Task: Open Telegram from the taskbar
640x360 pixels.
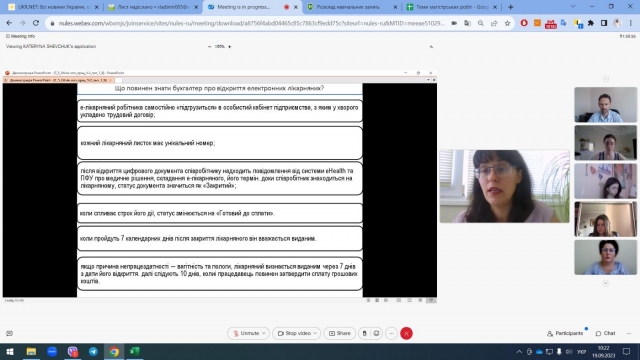Action: (x=93, y=351)
